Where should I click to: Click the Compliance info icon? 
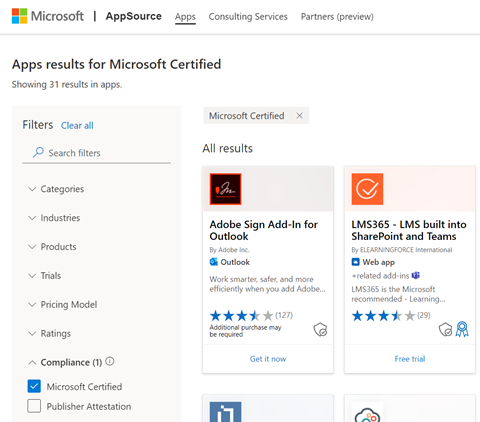(x=110, y=361)
